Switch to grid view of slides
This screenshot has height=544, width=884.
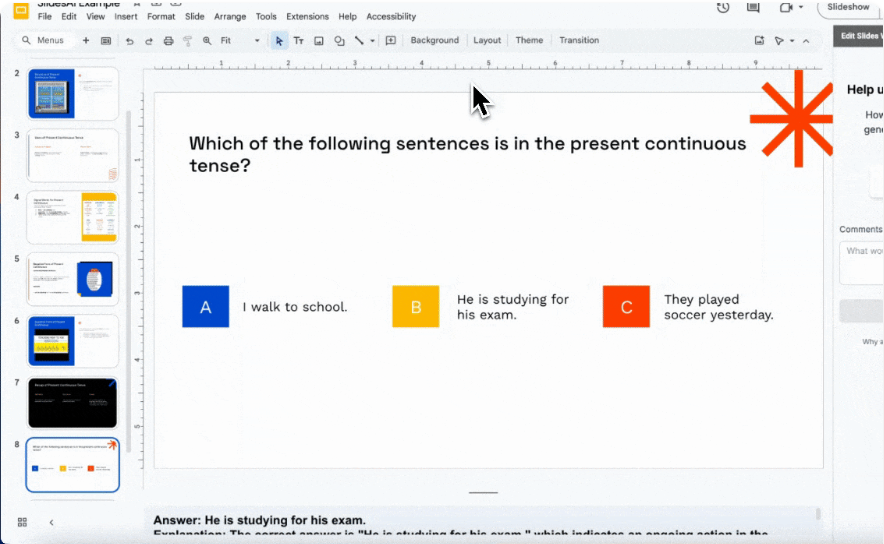coord(22,522)
